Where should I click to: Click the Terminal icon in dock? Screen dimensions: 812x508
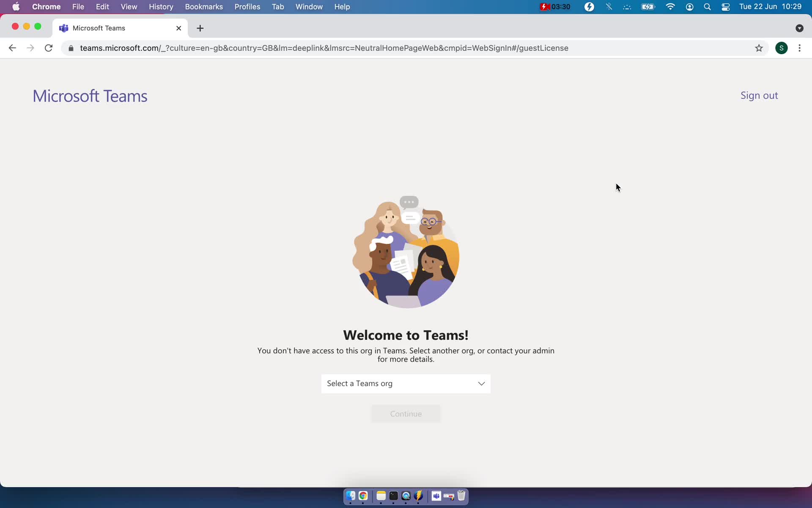[393, 496]
